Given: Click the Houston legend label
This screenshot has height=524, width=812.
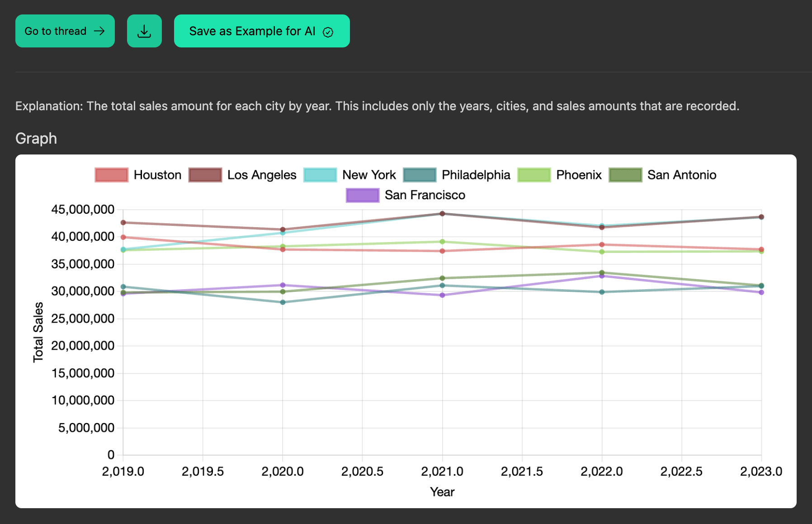Looking at the screenshot, I should [x=157, y=175].
